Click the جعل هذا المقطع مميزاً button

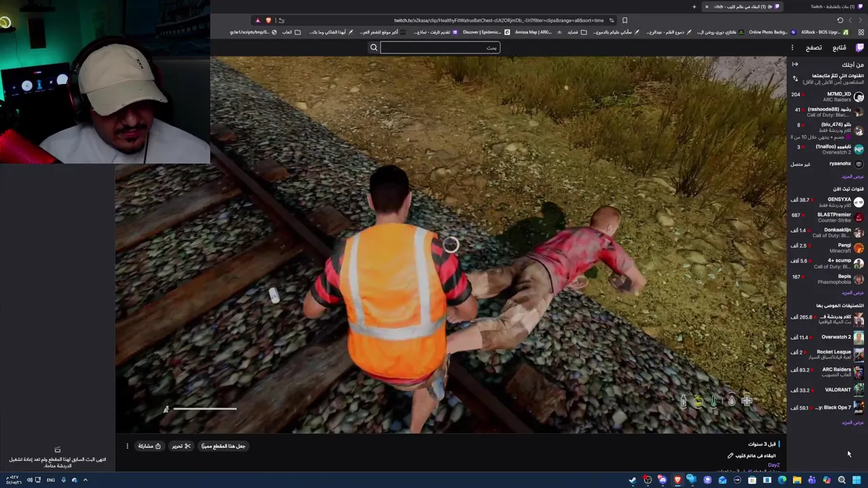click(223, 446)
